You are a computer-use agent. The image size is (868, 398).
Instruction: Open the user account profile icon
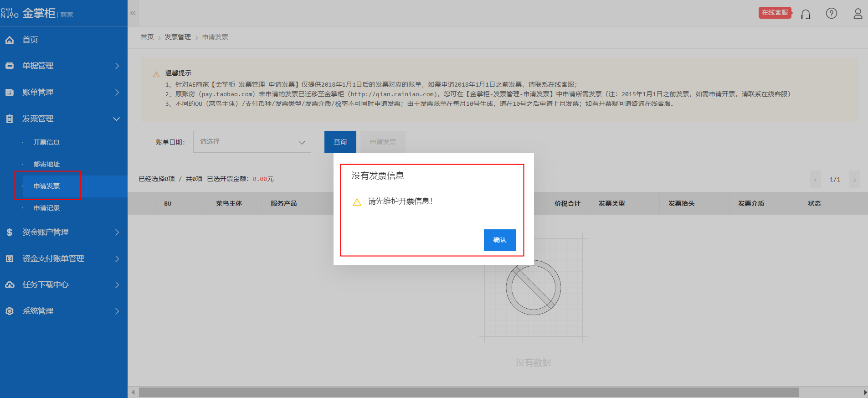858,13
